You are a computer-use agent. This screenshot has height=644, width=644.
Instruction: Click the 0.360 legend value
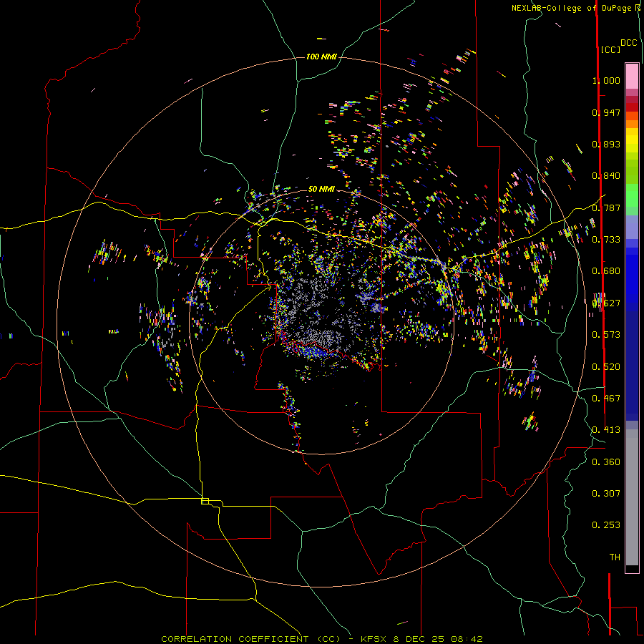[606, 462]
